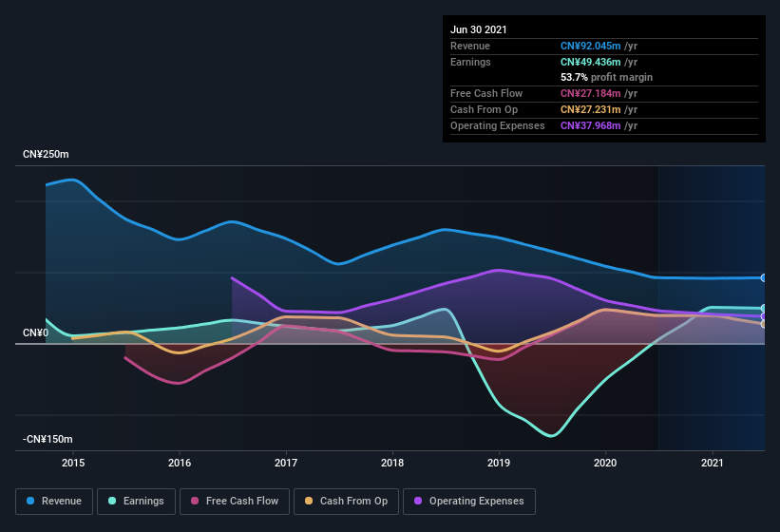Click the 2017 x-axis label
This screenshot has width=780, height=532.
[x=286, y=463]
